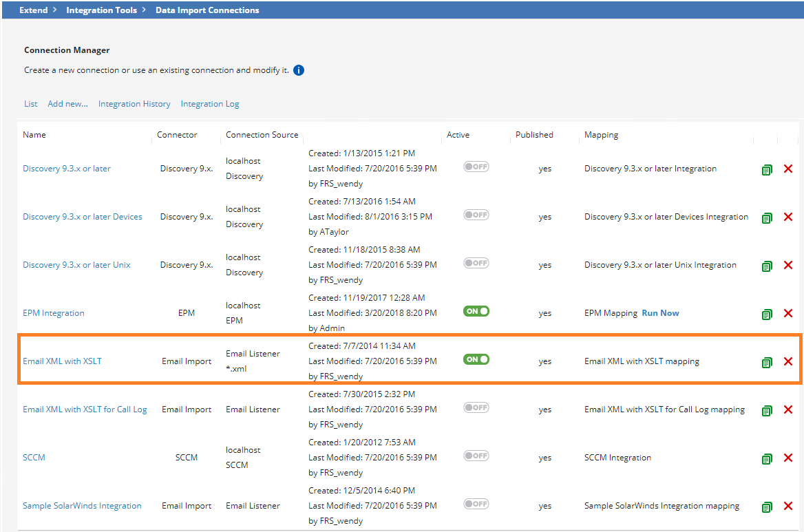Open the mapping icon on Discovery 9.3.x or later Devices row
The image size is (804, 532).
coord(767,217)
